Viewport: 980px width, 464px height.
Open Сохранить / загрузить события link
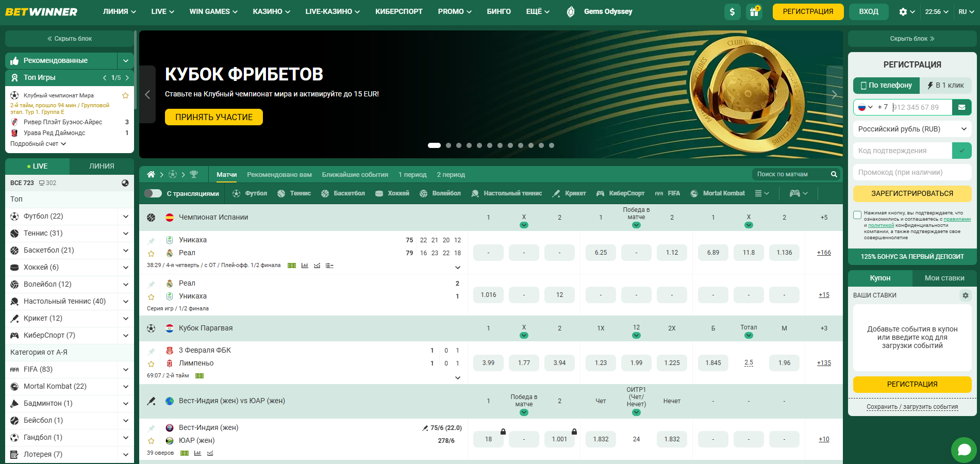coord(912,407)
